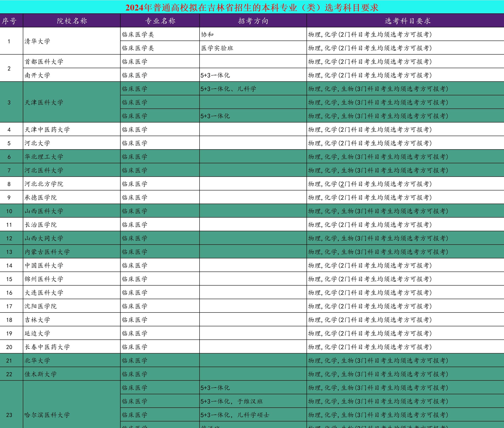Select the 内蒙古医科大学 cell

(x=72, y=252)
